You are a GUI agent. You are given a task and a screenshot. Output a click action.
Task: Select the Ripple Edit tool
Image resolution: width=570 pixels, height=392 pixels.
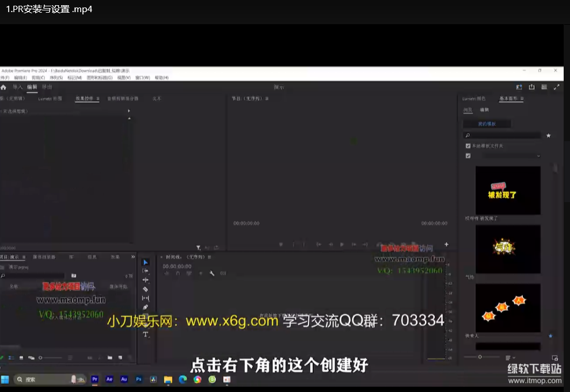146,280
